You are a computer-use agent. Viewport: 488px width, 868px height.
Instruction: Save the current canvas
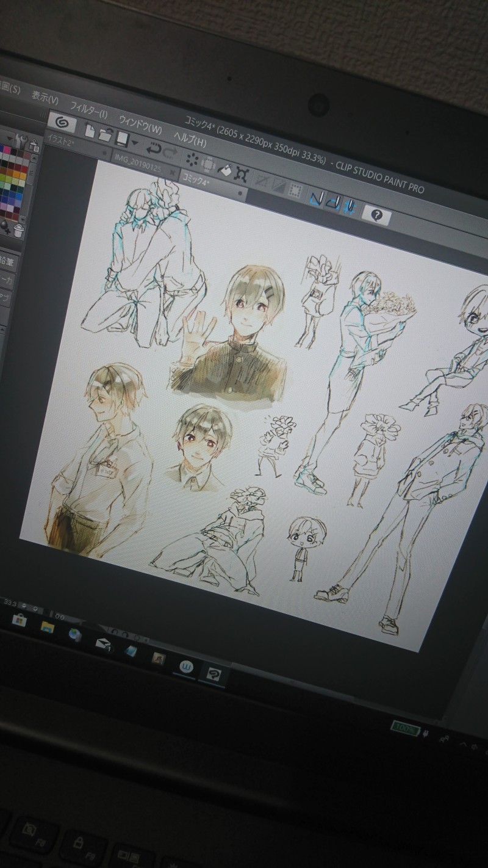(x=122, y=140)
